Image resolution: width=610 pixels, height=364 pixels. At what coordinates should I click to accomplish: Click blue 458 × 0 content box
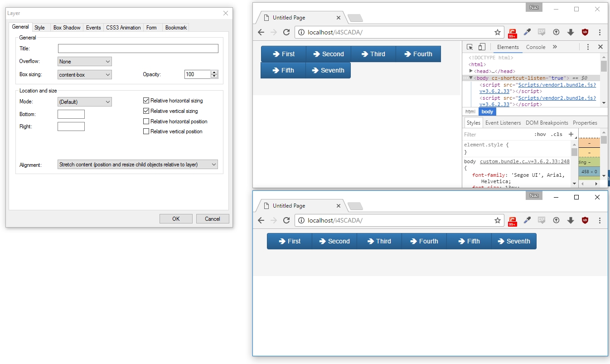(x=589, y=172)
